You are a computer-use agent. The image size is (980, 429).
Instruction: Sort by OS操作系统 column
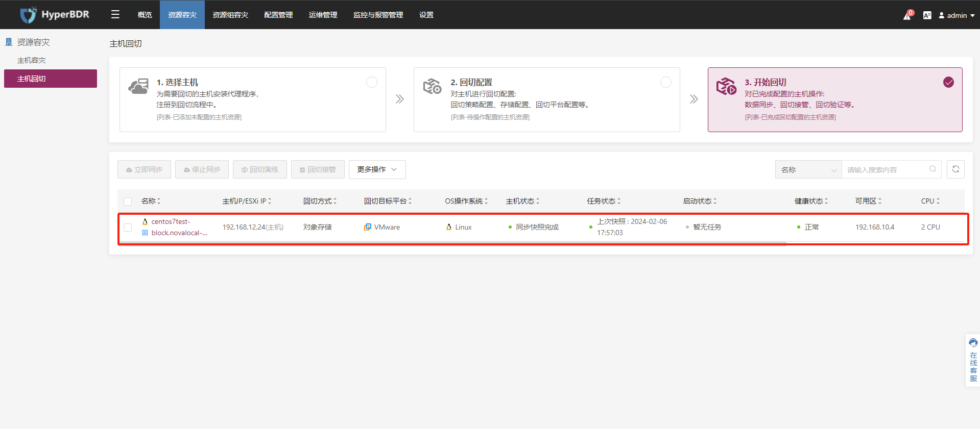[486, 201]
